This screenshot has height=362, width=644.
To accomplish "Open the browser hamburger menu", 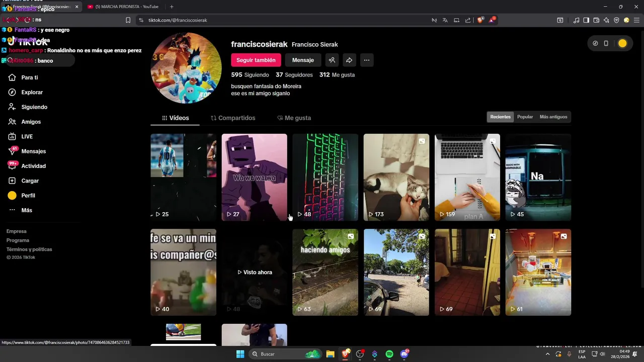I will 636,20.
